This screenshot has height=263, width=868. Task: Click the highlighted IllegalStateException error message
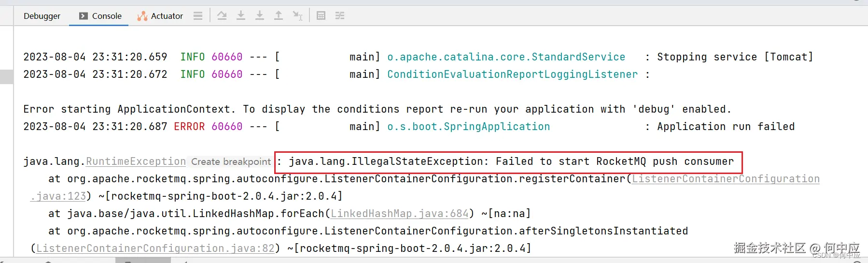508,161
